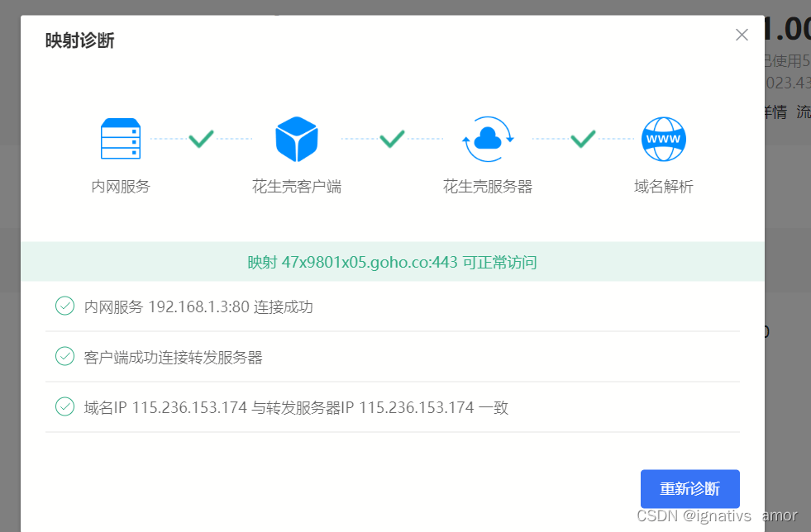Click the 内网服务 server icon
Image resolution: width=811 pixels, height=532 pixels.
coord(121,139)
